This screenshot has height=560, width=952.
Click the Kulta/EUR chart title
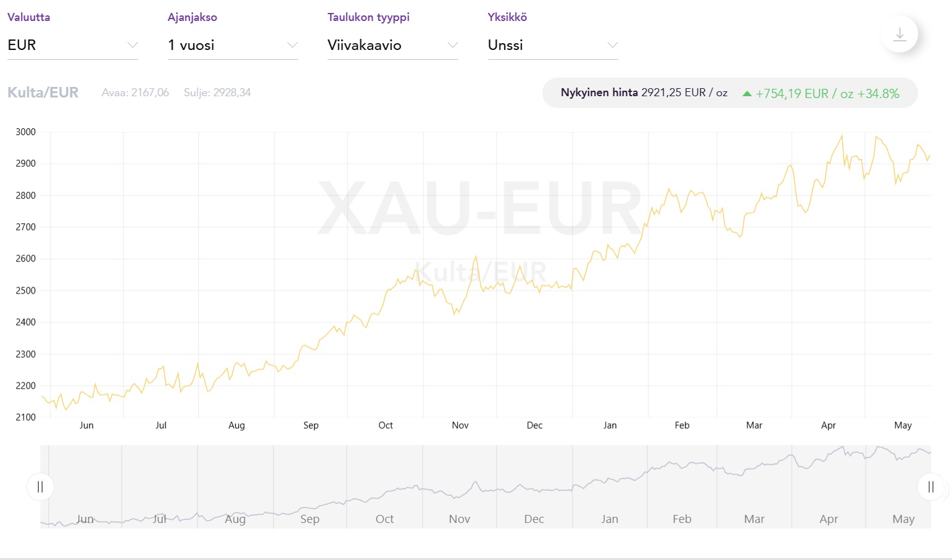point(43,93)
